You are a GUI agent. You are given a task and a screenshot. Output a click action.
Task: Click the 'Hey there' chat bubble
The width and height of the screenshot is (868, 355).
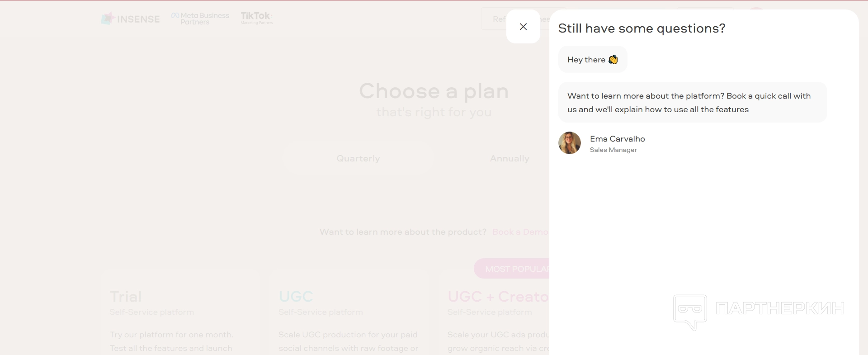click(x=586, y=60)
